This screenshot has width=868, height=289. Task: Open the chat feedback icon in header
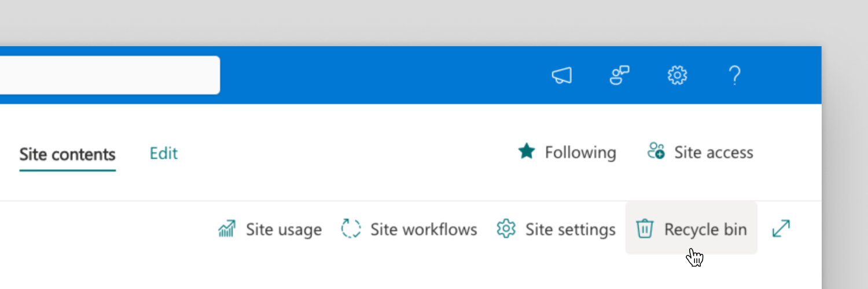(620, 75)
